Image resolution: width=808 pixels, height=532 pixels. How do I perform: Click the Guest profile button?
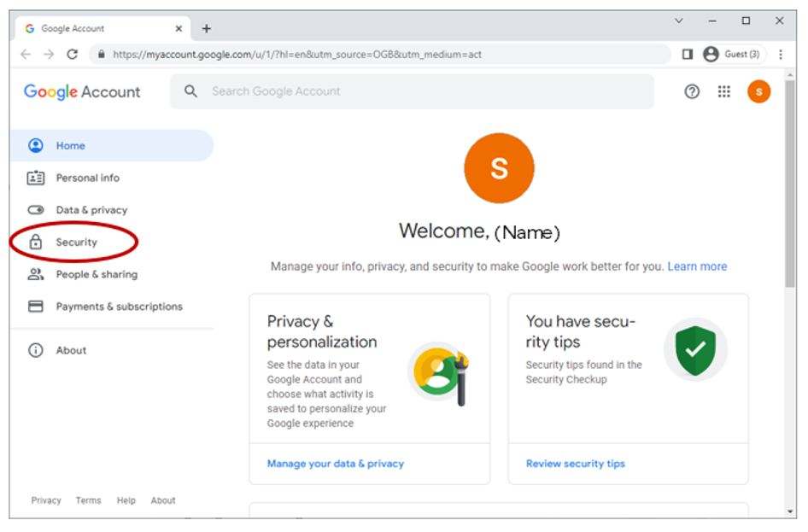732,54
